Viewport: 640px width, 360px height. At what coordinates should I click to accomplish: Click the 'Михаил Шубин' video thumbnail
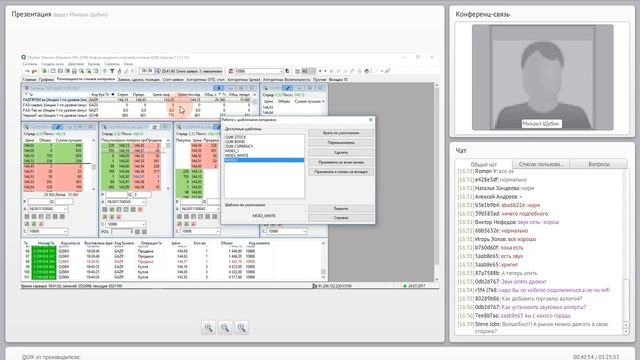tap(542, 78)
